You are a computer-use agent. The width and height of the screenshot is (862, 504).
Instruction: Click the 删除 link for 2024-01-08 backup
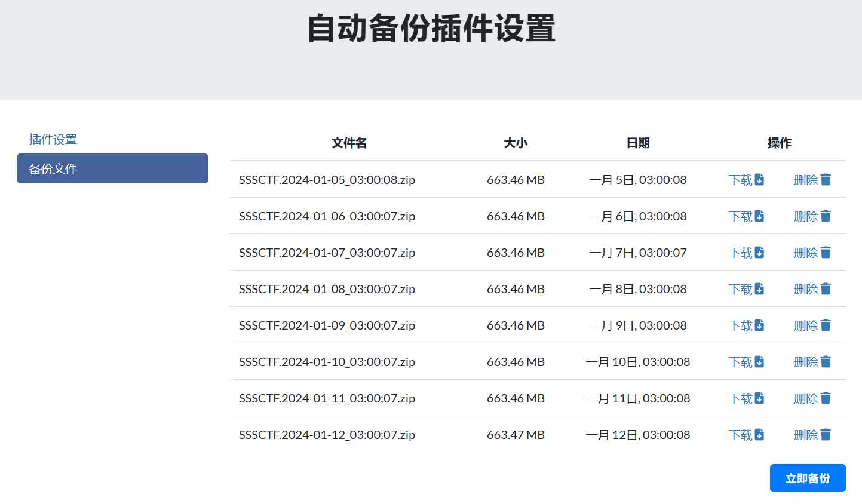click(805, 289)
